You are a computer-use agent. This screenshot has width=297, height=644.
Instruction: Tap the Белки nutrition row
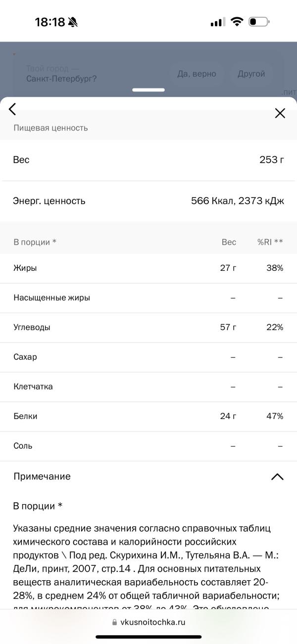pos(148,416)
